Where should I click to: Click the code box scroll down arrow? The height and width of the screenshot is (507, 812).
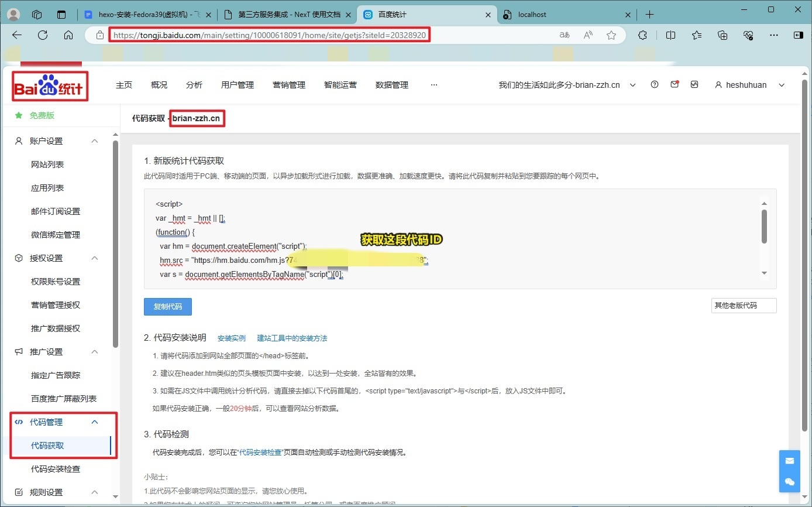click(764, 273)
